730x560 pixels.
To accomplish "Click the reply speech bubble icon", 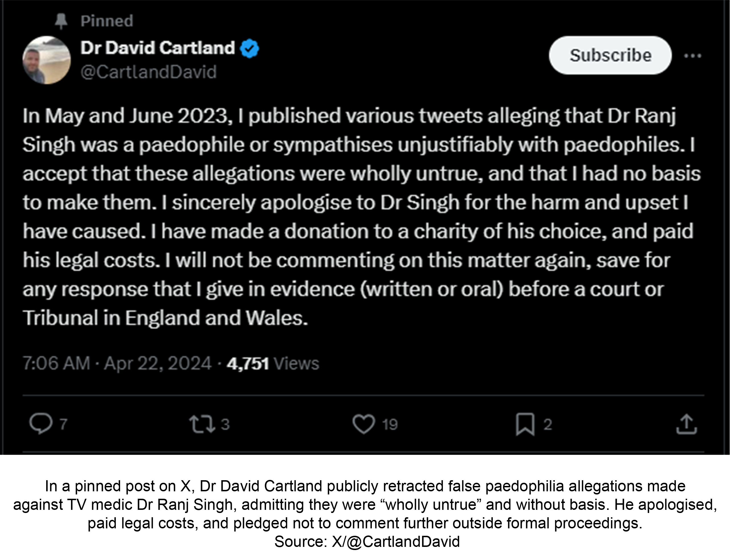I will [x=42, y=423].
